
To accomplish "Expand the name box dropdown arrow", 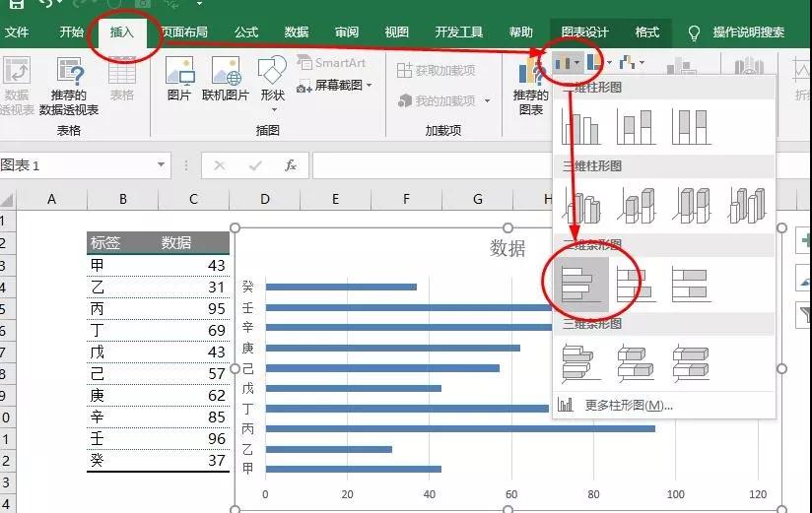I will pyautogui.click(x=161, y=164).
